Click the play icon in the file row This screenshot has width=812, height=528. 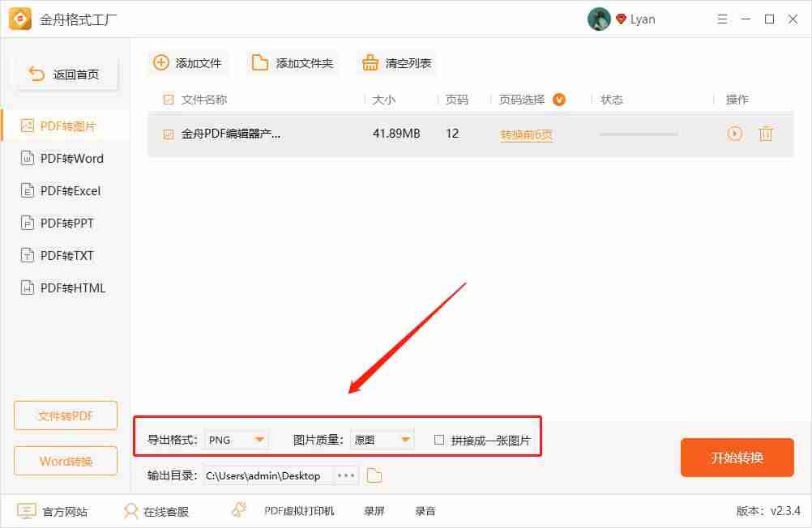tap(734, 134)
